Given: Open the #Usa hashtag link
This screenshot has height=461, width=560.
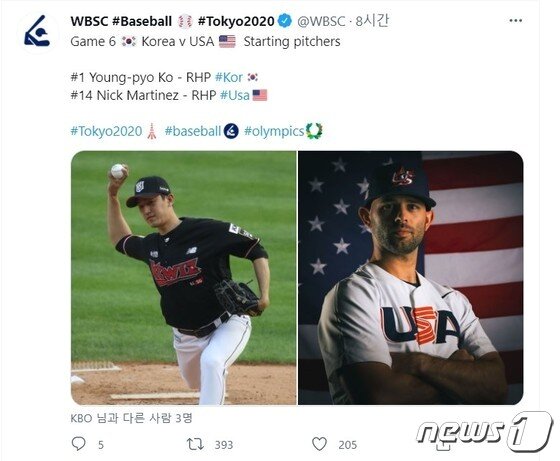Looking at the screenshot, I should tap(235, 95).
